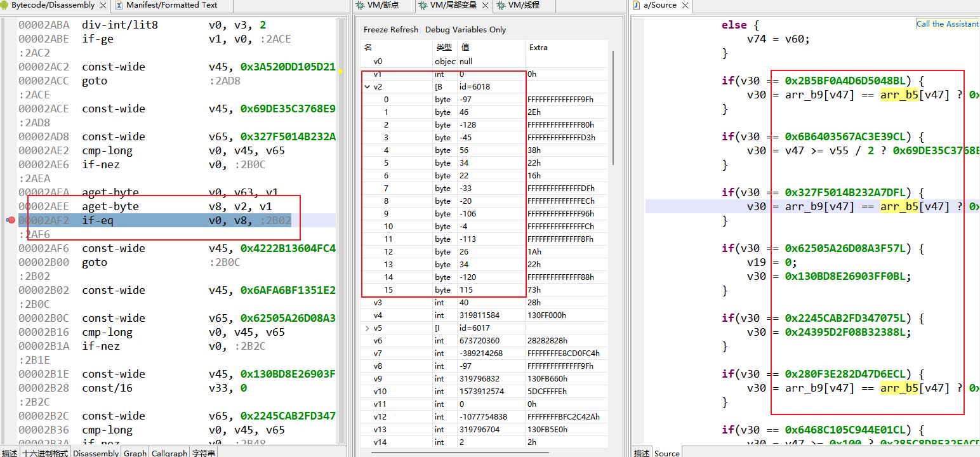The height and width of the screenshot is (457, 980).
Task: Collapse the v2 byte array node
Action: [x=367, y=87]
